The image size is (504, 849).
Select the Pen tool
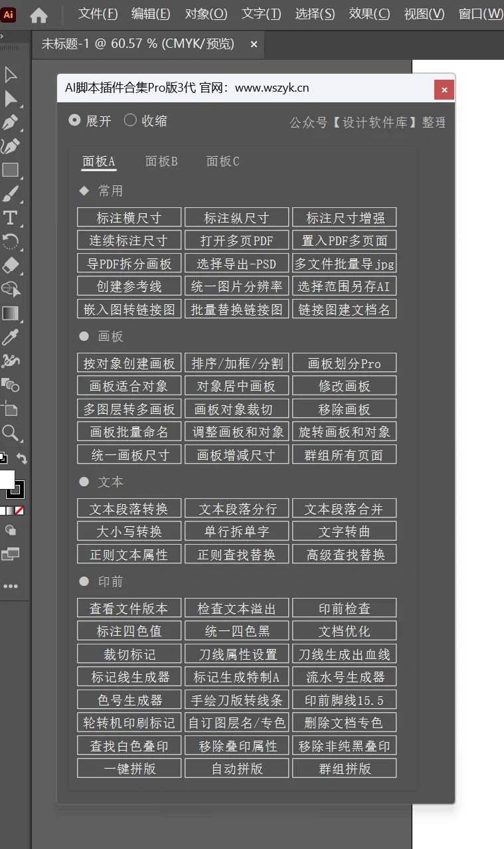11,122
